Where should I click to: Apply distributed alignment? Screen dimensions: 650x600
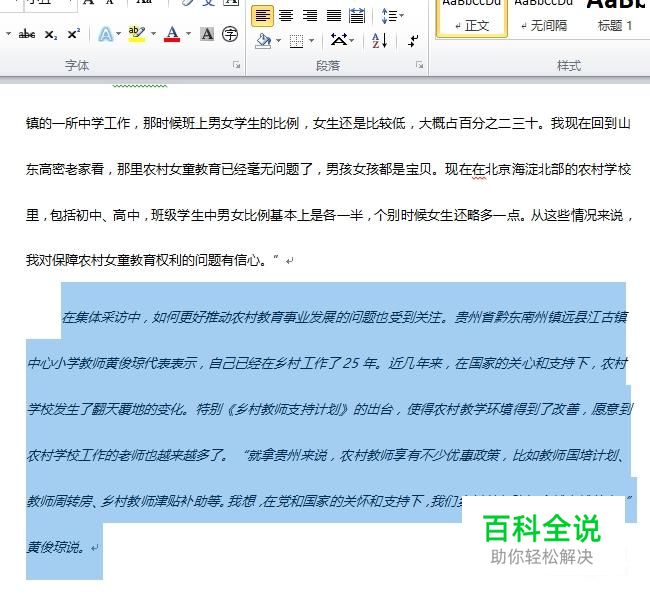(357, 16)
